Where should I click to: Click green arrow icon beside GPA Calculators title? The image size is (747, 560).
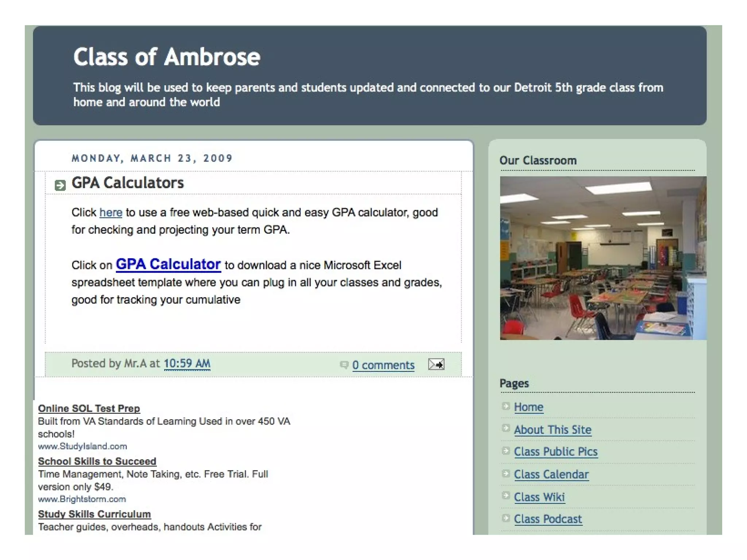click(60, 185)
